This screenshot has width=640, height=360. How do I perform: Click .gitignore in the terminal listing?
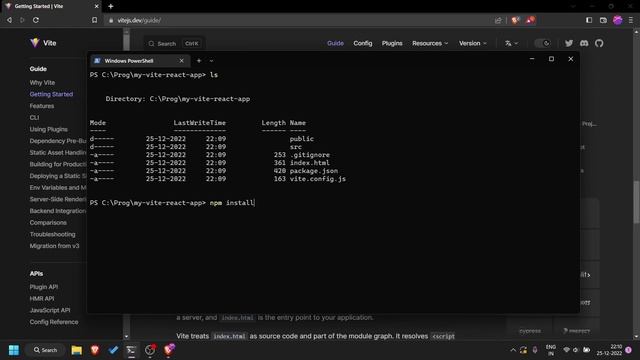[x=309, y=155]
